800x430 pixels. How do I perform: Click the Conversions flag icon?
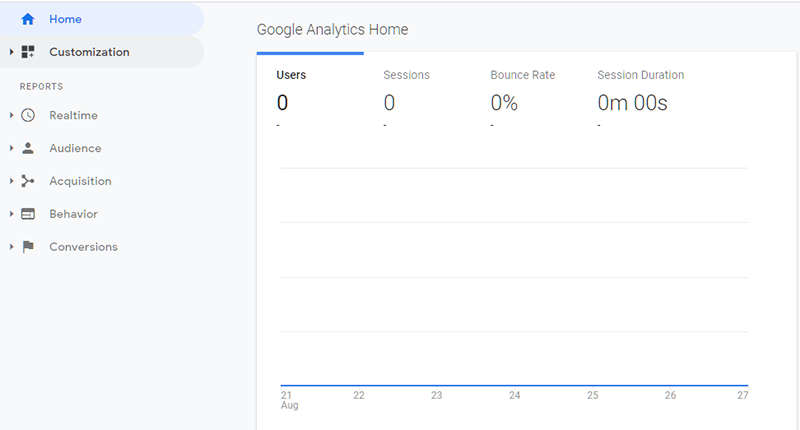(28, 247)
